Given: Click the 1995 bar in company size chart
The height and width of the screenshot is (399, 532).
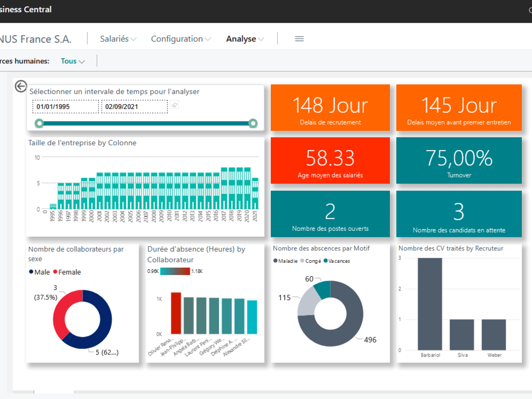Looking at the screenshot, I should coord(53,206).
